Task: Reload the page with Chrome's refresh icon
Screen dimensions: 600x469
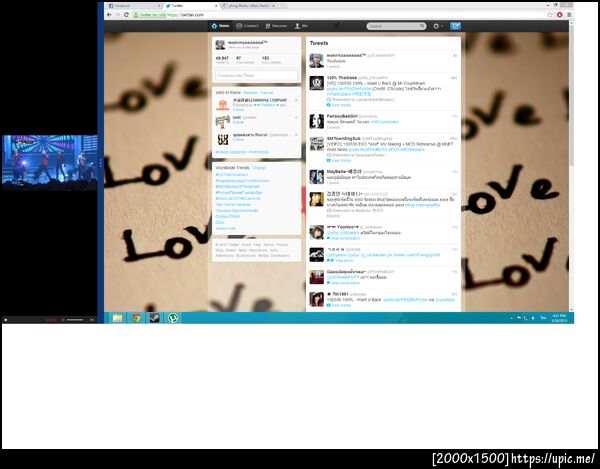Action: pos(126,15)
